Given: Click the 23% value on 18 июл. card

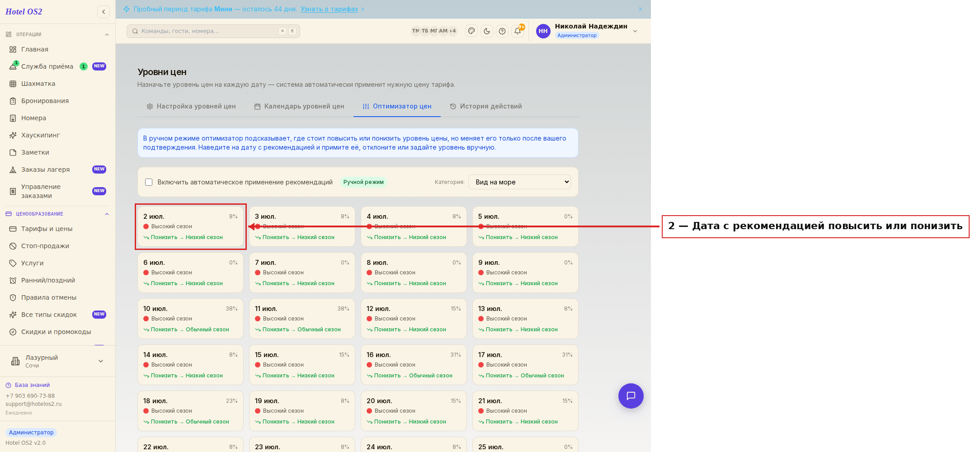Looking at the screenshot, I should [x=232, y=401].
